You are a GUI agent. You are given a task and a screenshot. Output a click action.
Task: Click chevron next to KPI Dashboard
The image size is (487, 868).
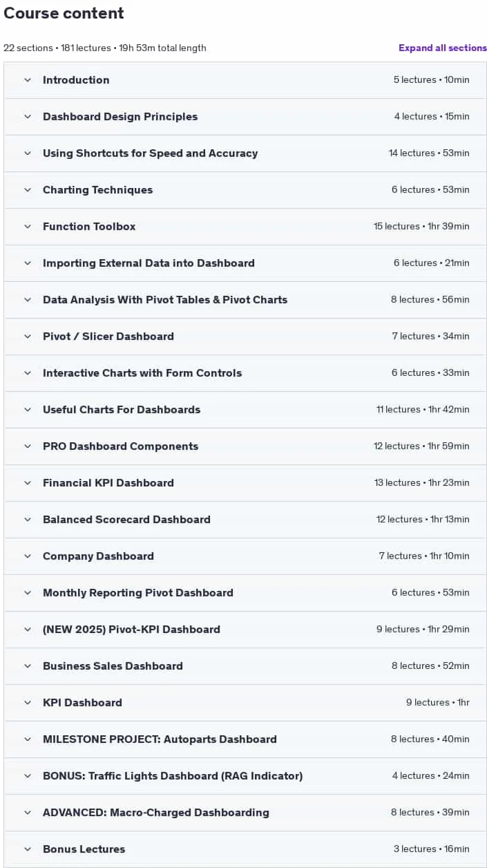coord(28,703)
